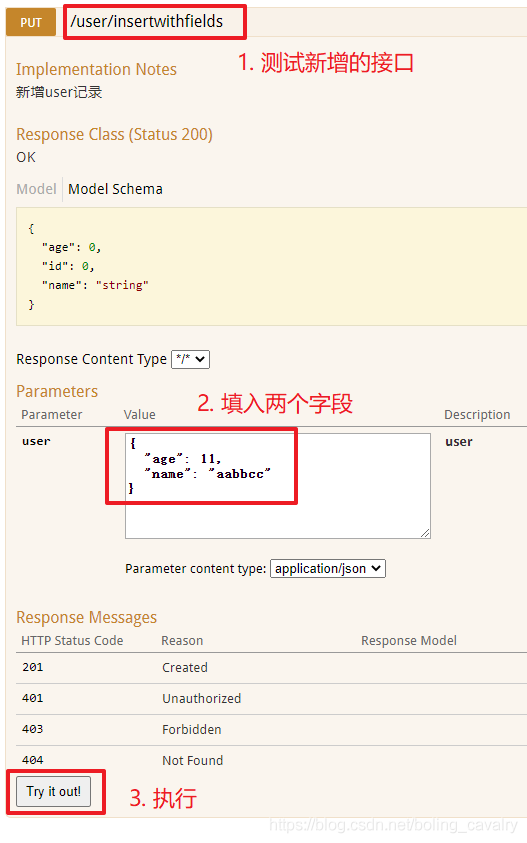Click the PUT method badge

tap(31, 23)
